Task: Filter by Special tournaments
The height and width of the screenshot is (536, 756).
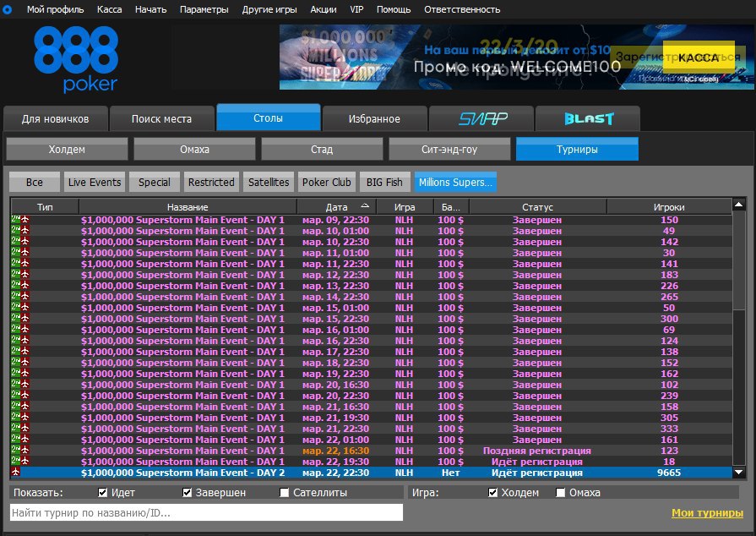Action: coord(155,183)
